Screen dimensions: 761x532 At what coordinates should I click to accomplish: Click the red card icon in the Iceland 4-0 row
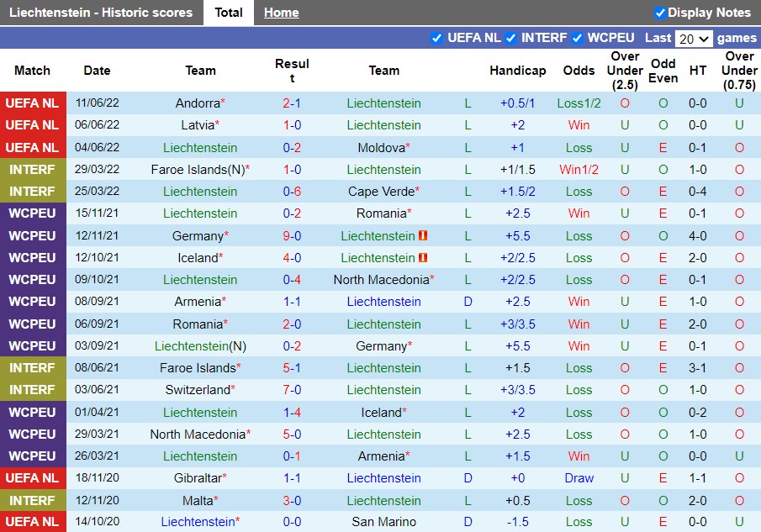425,257
